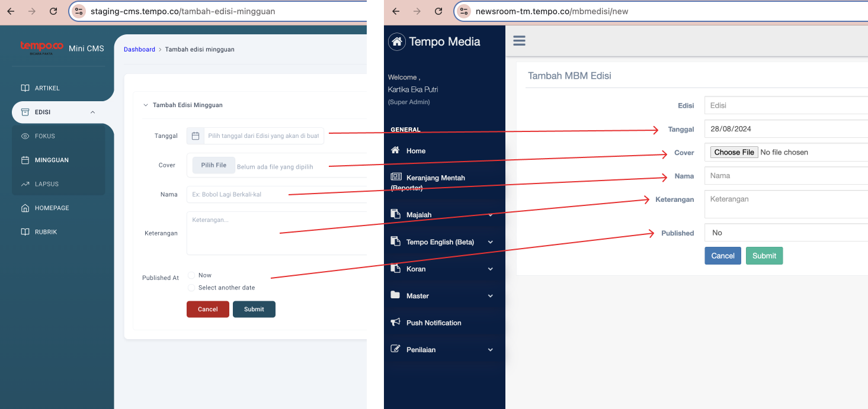Viewport: 868px width, 409px height.
Task: Click the Edisi input field in Tempo Media
Action: pyautogui.click(x=786, y=105)
